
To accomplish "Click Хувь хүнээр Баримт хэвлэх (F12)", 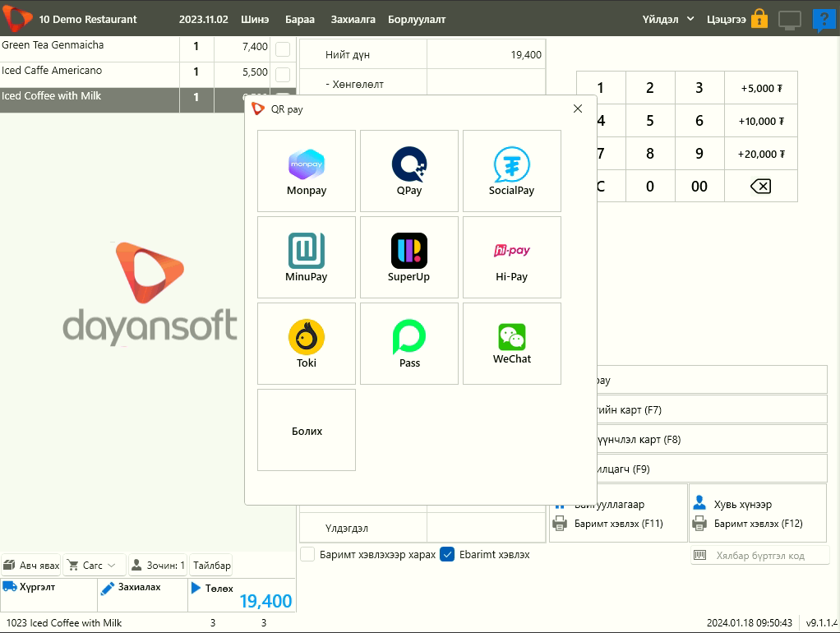I will pos(758,513).
